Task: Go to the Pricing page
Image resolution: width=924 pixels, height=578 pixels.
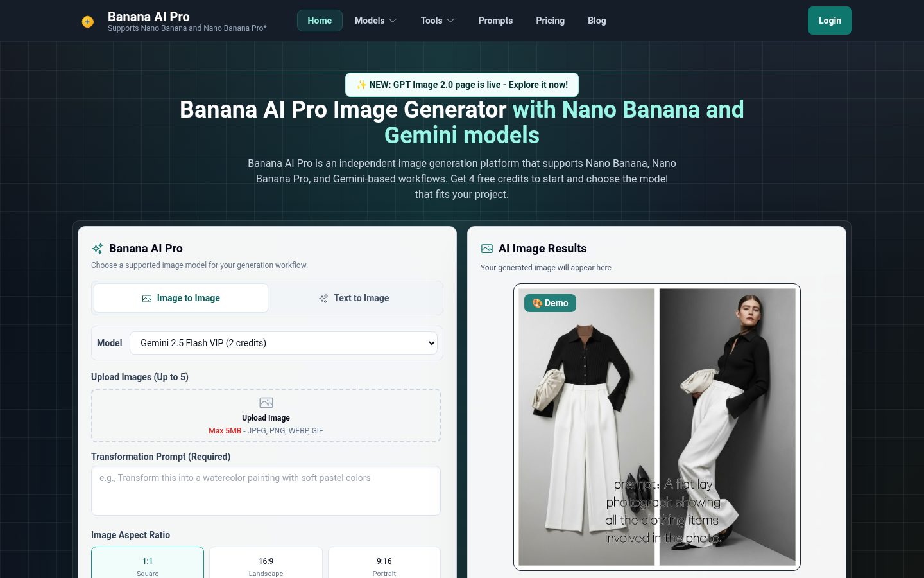Action: pos(551,21)
